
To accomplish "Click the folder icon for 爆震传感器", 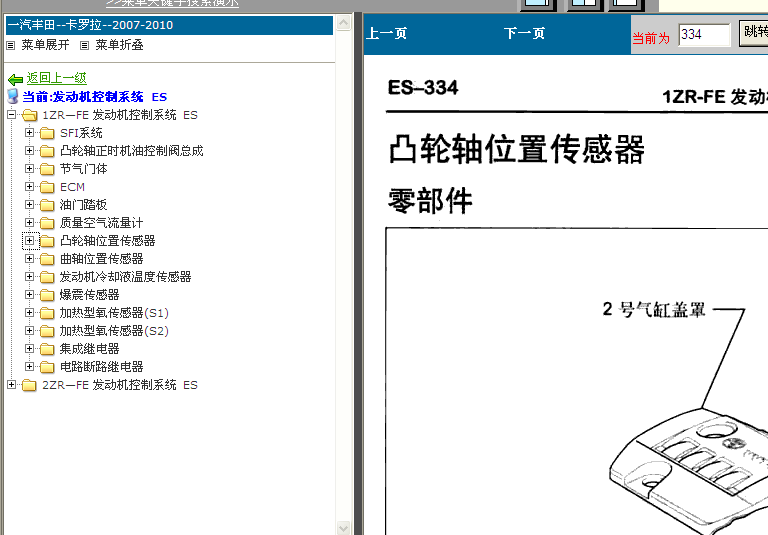I will (x=47, y=295).
